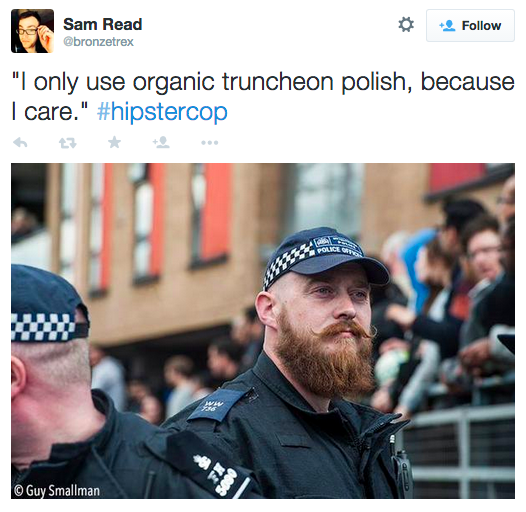Click the person-plus icon inside Follow
The image size is (526, 512).
448,26
